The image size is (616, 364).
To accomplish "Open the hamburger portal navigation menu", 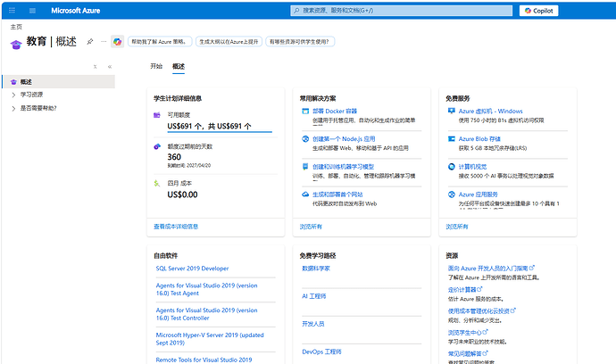I will (32, 11).
